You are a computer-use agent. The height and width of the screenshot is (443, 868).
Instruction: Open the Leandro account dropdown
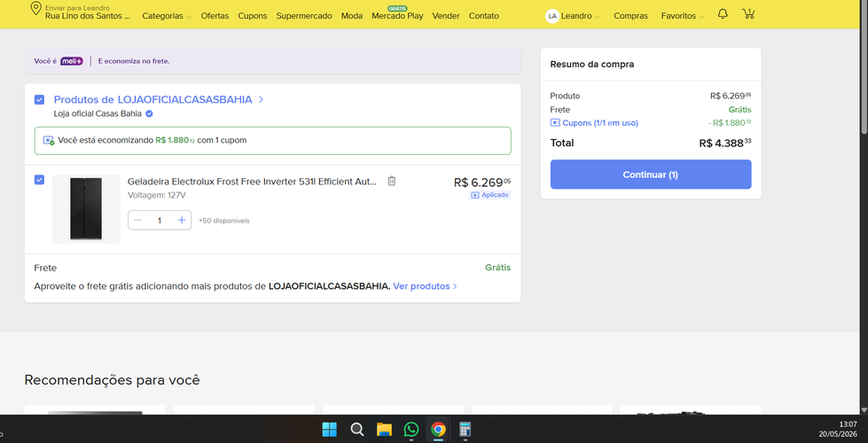(580, 16)
